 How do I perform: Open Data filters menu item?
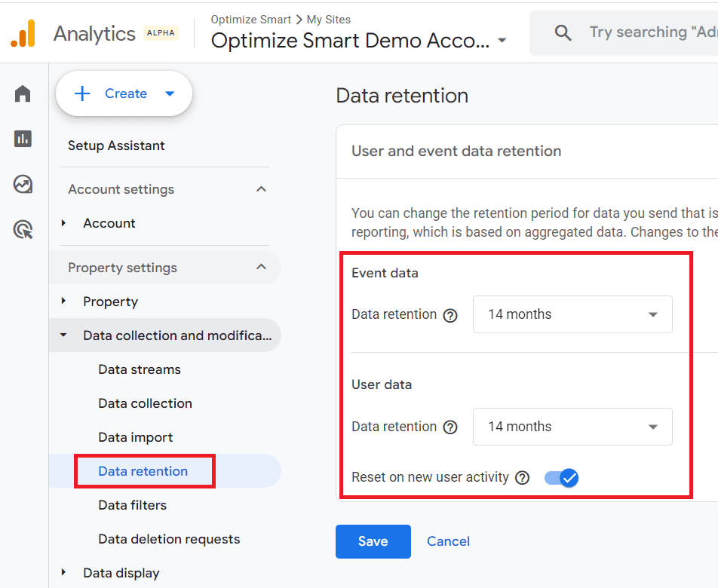132,505
